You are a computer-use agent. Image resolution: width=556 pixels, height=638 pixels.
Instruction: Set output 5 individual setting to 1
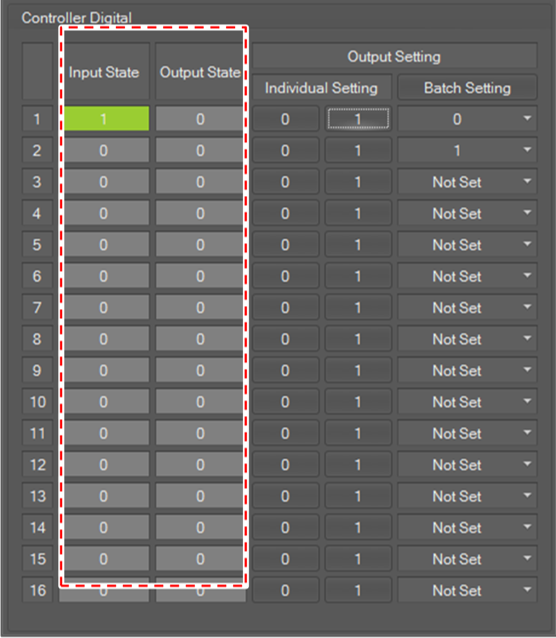pyautogui.click(x=358, y=245)
